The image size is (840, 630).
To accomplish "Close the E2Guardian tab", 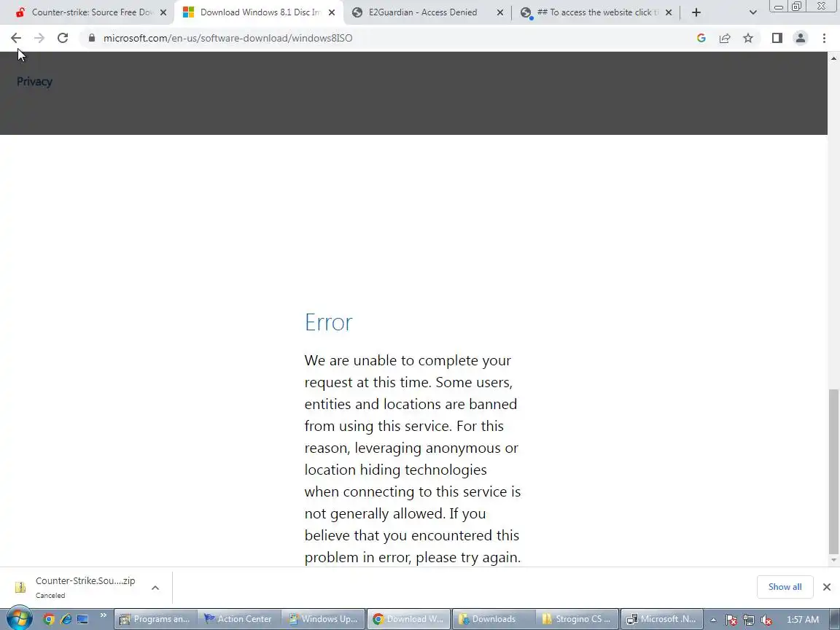I will [499, 12].
